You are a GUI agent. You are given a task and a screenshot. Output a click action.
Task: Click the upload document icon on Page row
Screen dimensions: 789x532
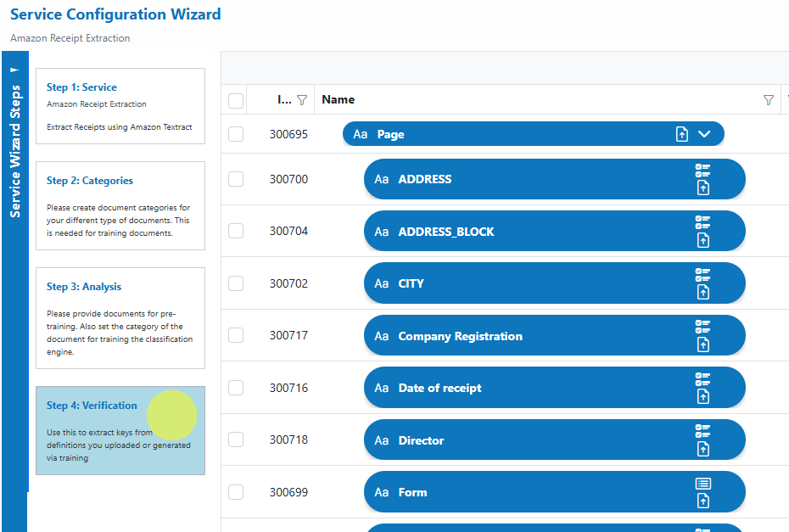point(682,134)
